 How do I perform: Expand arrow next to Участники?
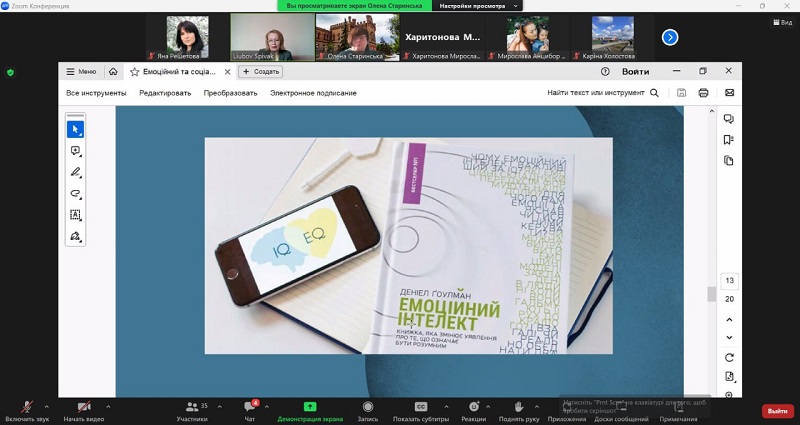(x=218, y=406)
